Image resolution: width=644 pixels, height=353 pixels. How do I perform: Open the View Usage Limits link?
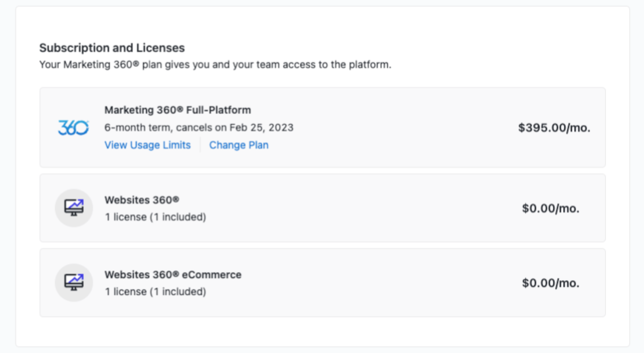coord(147,145)
